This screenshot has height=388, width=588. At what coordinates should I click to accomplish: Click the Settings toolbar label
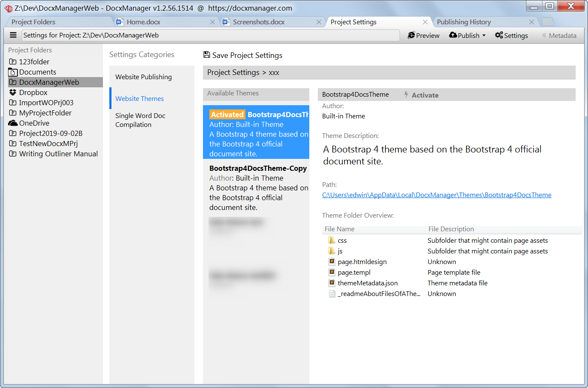pos(516,36)
